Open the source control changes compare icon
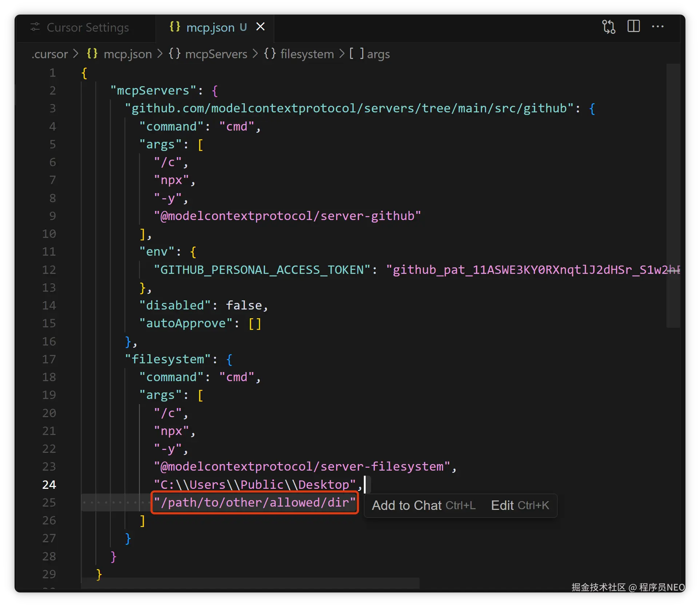700x607 pixels. [x=608, y=27]
